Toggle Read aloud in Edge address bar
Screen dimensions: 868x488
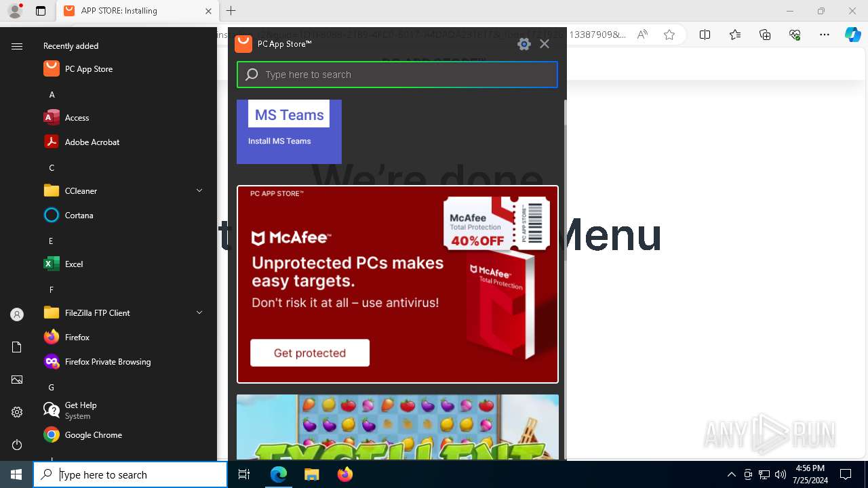[x=642, y=35]
